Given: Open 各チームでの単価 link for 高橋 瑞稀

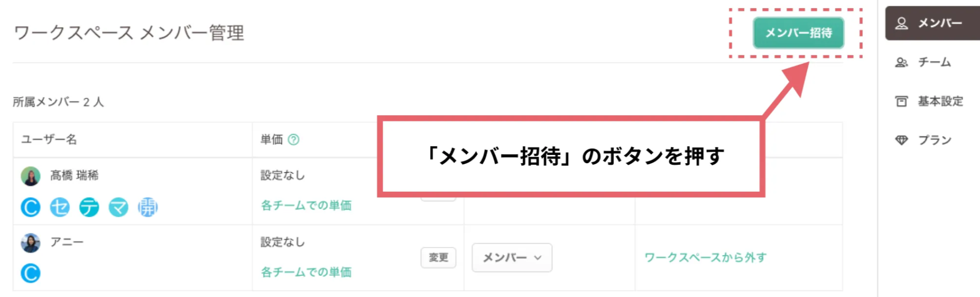Looking at the screenshot, I should 306,205.
